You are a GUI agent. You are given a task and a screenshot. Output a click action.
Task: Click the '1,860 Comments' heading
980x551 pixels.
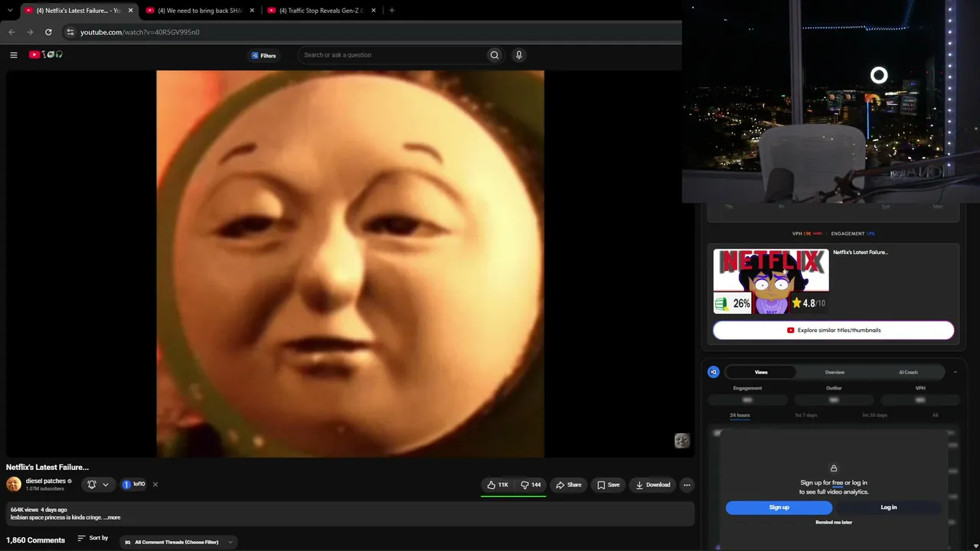point(35,540)
